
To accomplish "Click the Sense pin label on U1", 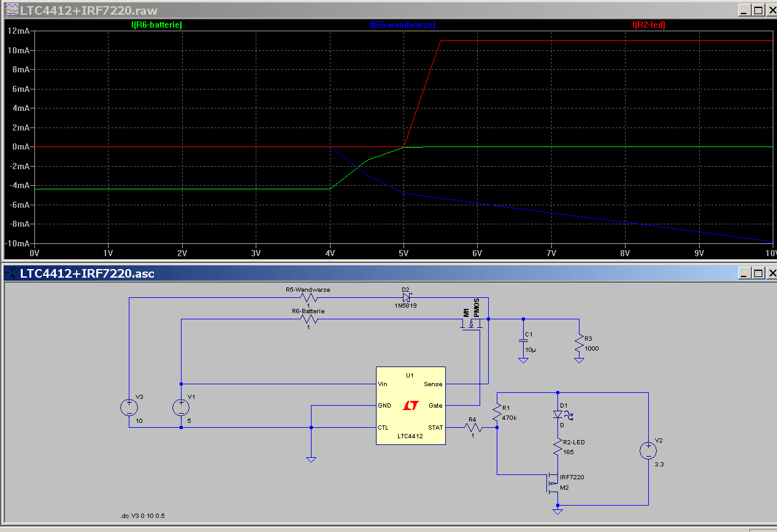I will point(433,384).
